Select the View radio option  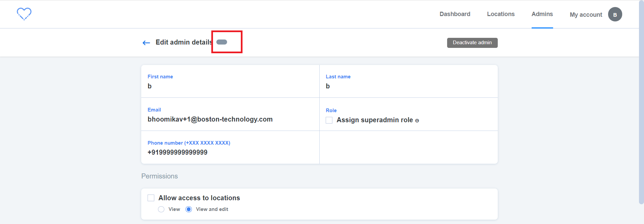coord(161,209)
